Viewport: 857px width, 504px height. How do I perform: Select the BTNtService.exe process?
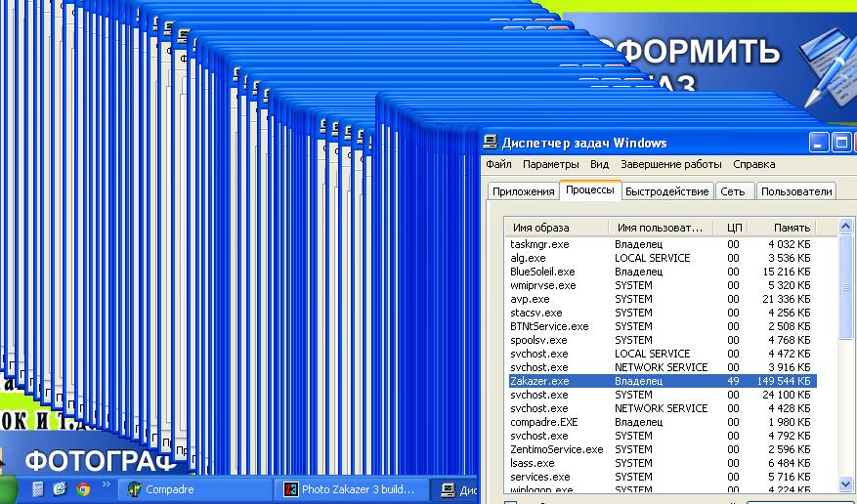pos(663,326)
